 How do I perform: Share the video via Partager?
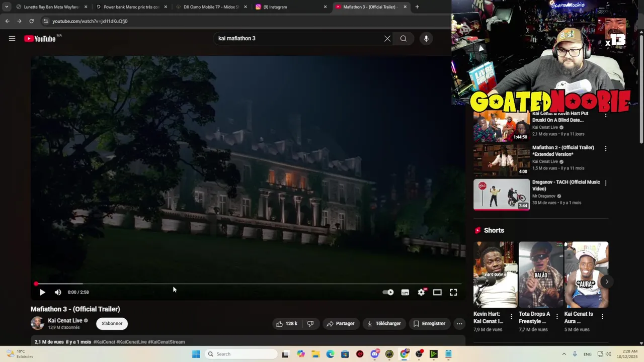341,324
